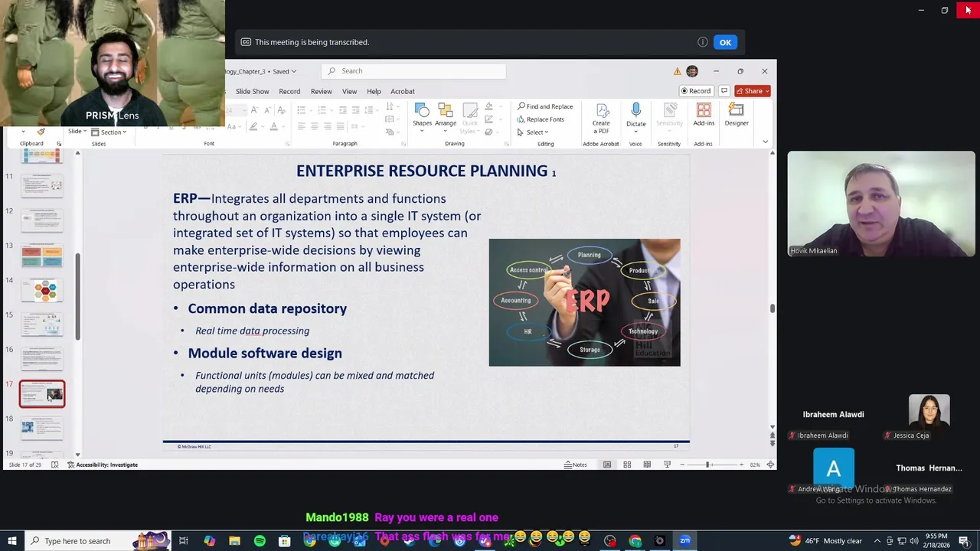Toggle the Notes pane
The width and height of the screenshot is (980, 551).
[x=576, y=465]
